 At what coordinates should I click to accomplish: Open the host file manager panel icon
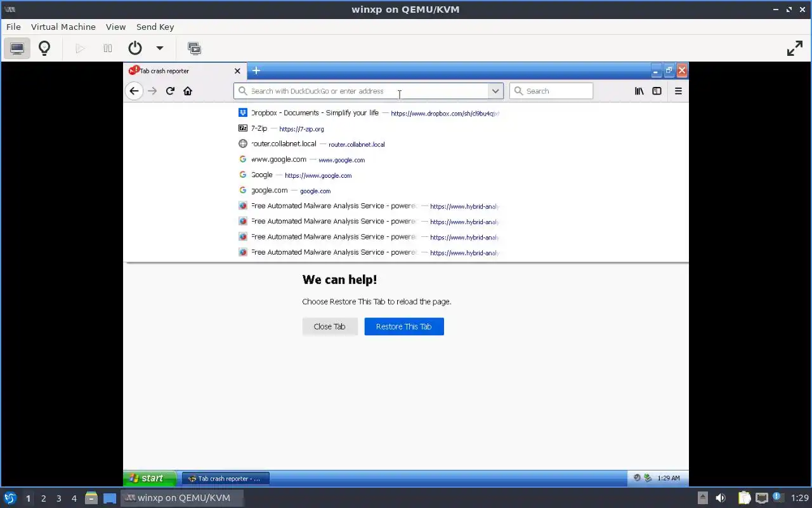pos(91,498)
